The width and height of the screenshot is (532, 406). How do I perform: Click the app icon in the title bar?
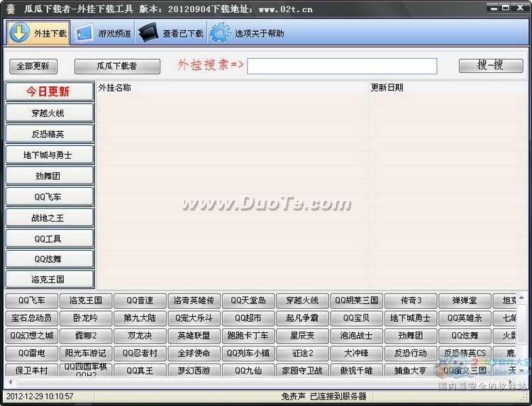(11, 9)
